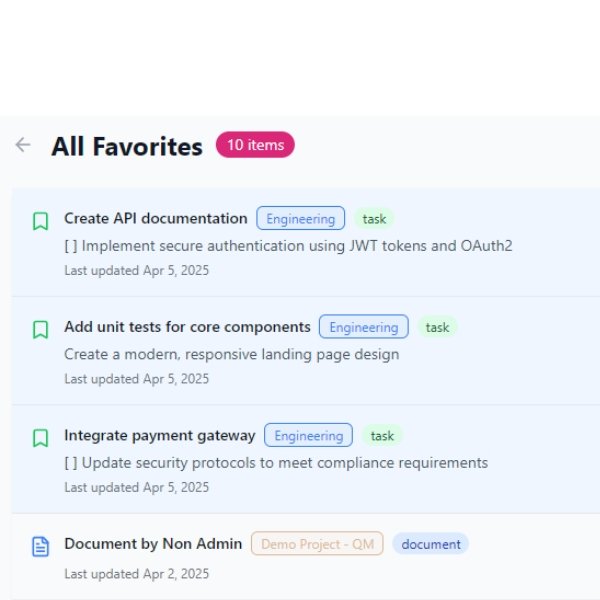Click the back arrow beside All Favorites
Viewport: 600px width, 600px height.
tap(23, 145)
